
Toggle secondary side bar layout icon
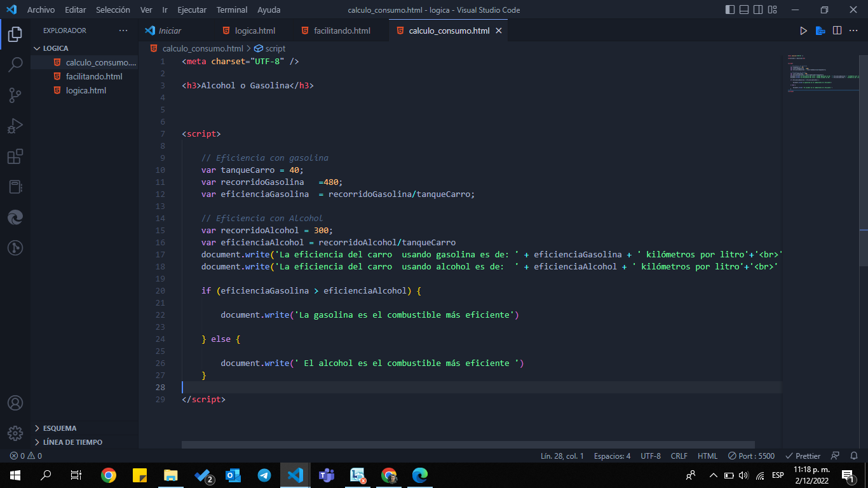click(x=758, y=10)
